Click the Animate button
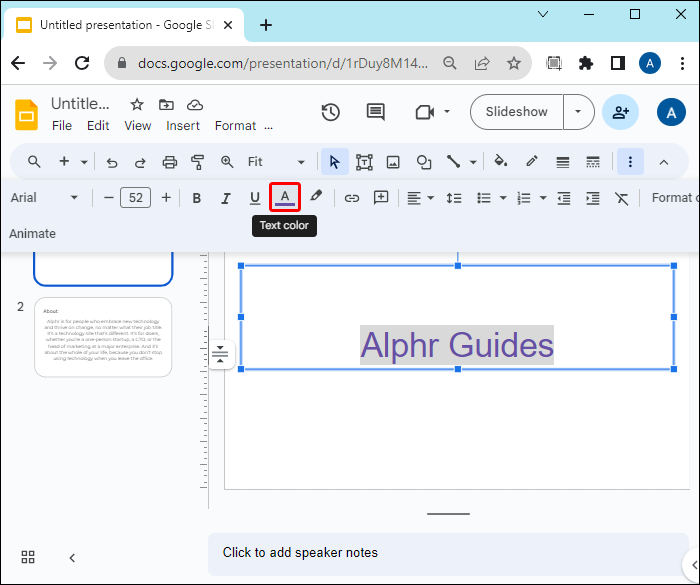The height and width of the screenshot is (585, 700). tap(32, 234)
